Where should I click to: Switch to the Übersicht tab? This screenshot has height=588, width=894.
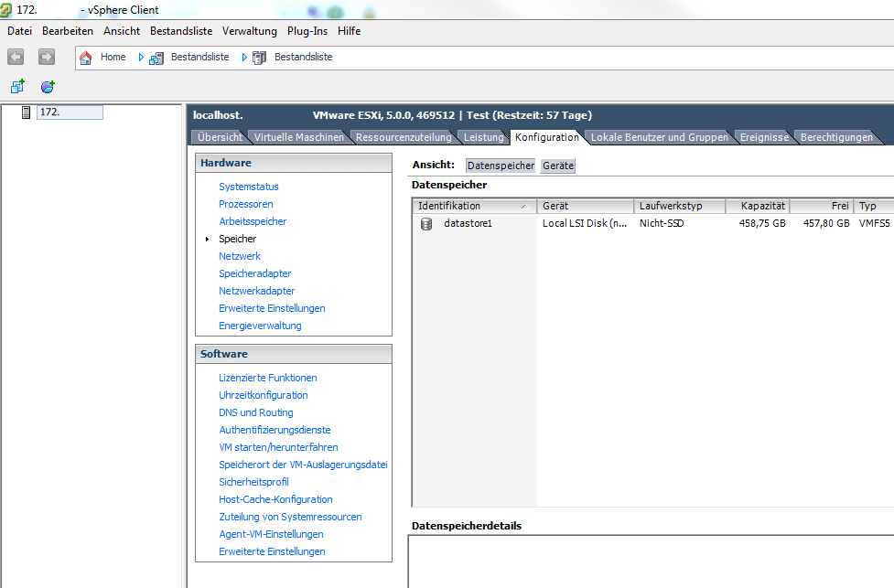220,137
